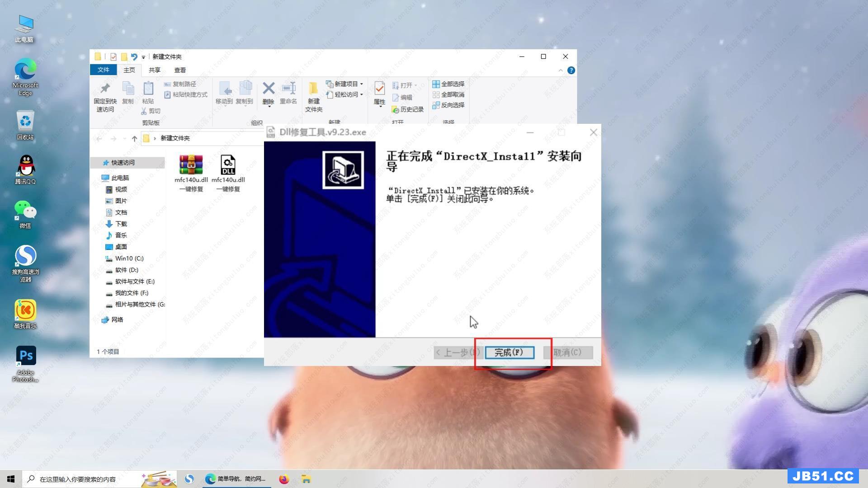Switch to the View ribbon tab

[180, 70]
